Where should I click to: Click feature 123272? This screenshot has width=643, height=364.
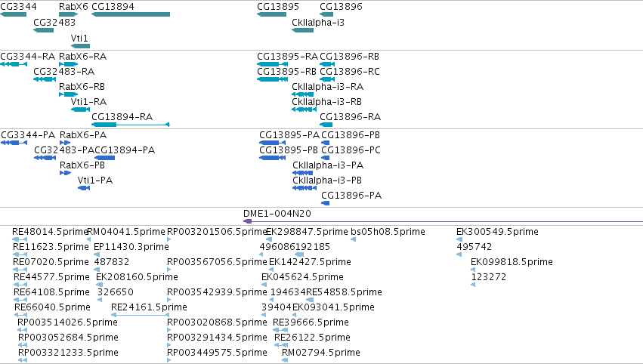[x=489, y=277]
